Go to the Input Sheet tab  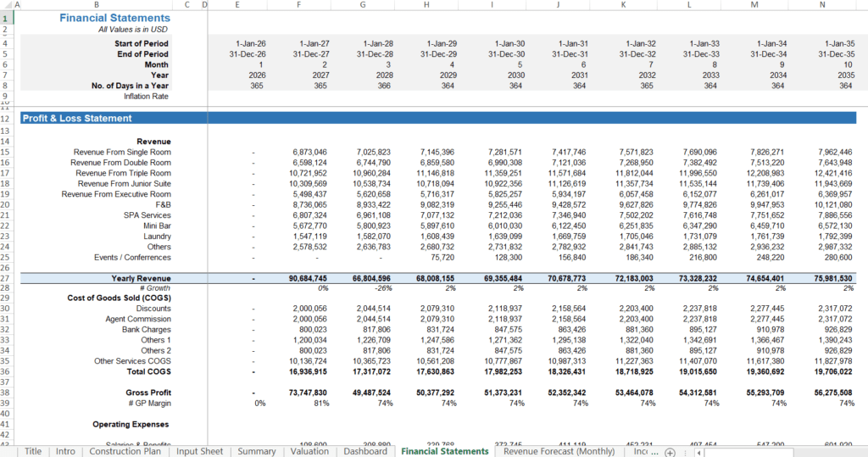tap(199, 451)
